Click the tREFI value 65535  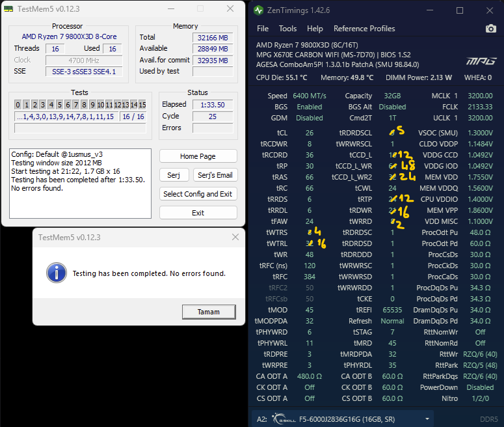[x=392, y=310]
